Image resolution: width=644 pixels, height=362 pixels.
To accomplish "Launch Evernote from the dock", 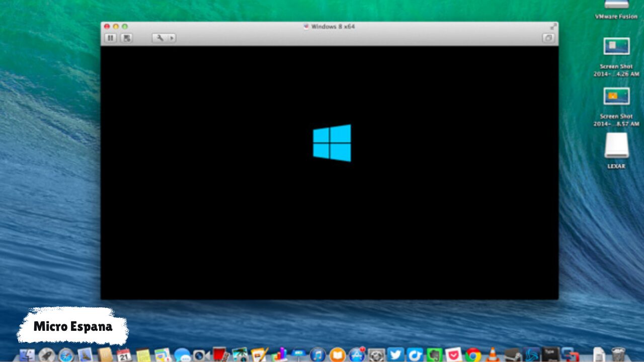I will (434, 354).
